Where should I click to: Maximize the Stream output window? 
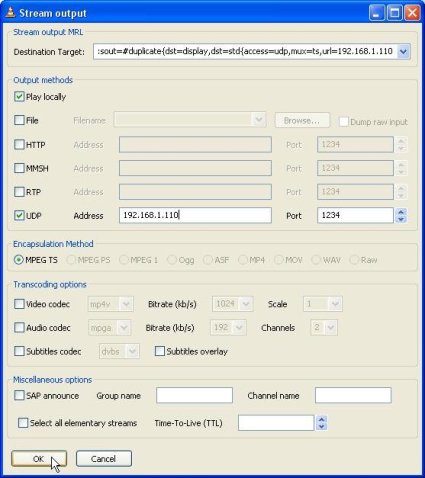coord(394,13)
